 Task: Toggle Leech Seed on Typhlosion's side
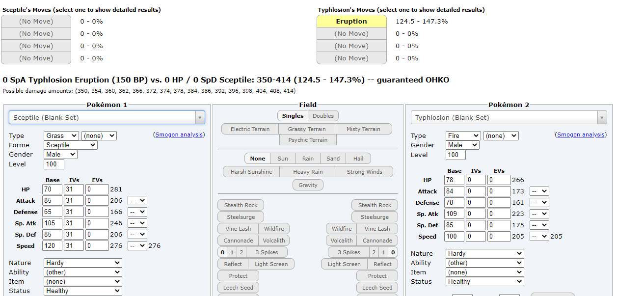[x=377, y=288]
